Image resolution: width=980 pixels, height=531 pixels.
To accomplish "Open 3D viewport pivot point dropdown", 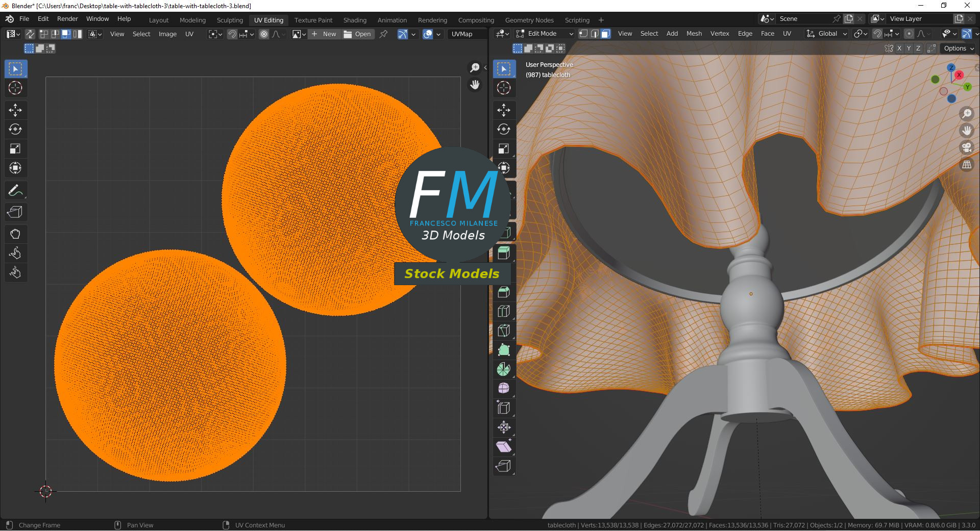I will click(861, 34).
